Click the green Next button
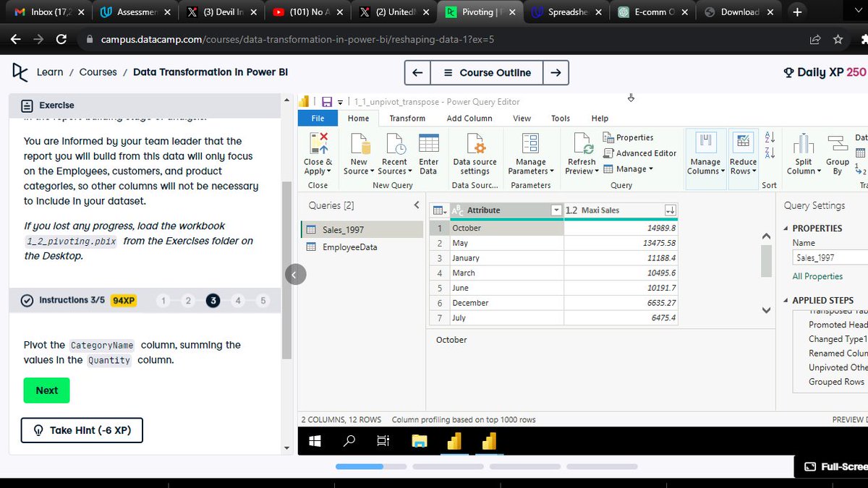Image resolution: width=868 pixels, height=488 pixels. 46,390
